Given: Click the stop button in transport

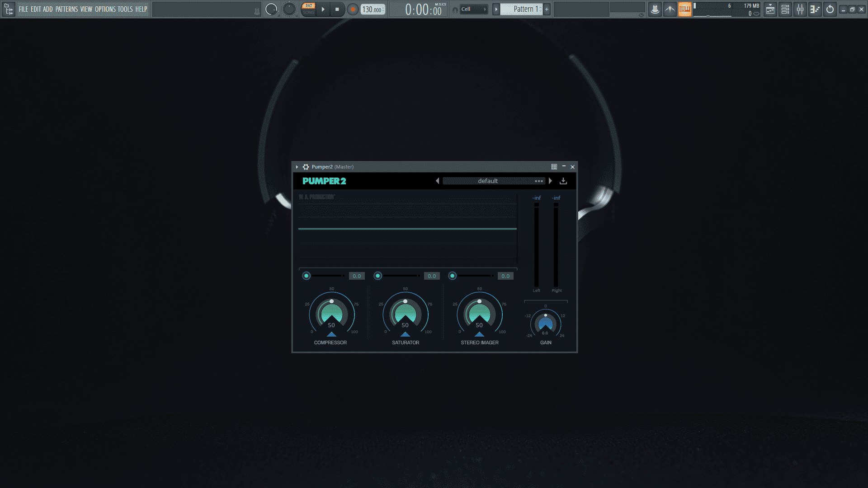Looking at the screenshot, I should tap(337, 9).
